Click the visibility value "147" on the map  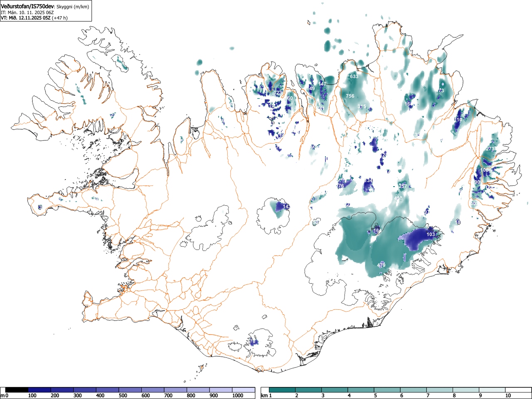point(323,84)
